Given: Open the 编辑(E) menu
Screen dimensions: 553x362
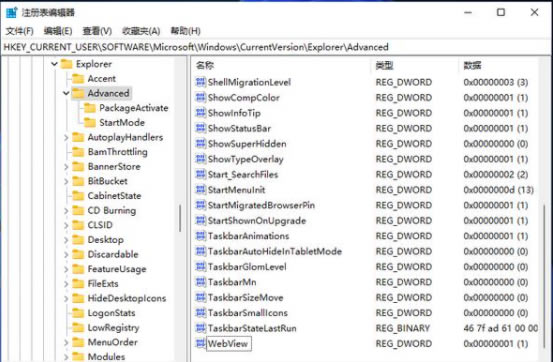Looking at the screenshot, I should (x=58, y=31).
